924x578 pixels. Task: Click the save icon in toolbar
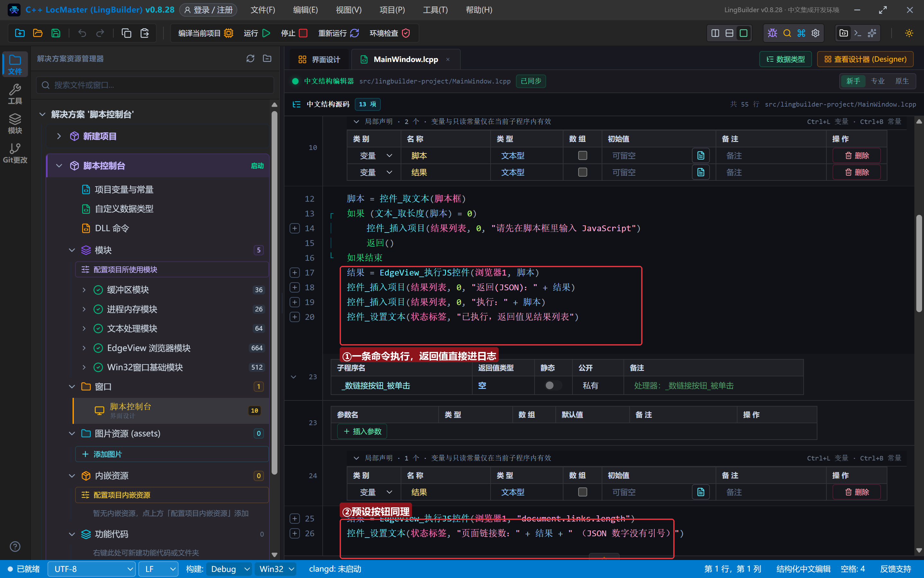tap(56, 33)
